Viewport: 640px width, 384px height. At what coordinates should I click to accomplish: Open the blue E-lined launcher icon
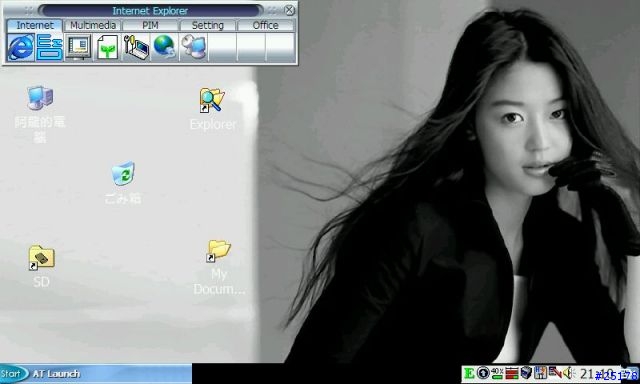pyautogui.click(x=49, y=47)
